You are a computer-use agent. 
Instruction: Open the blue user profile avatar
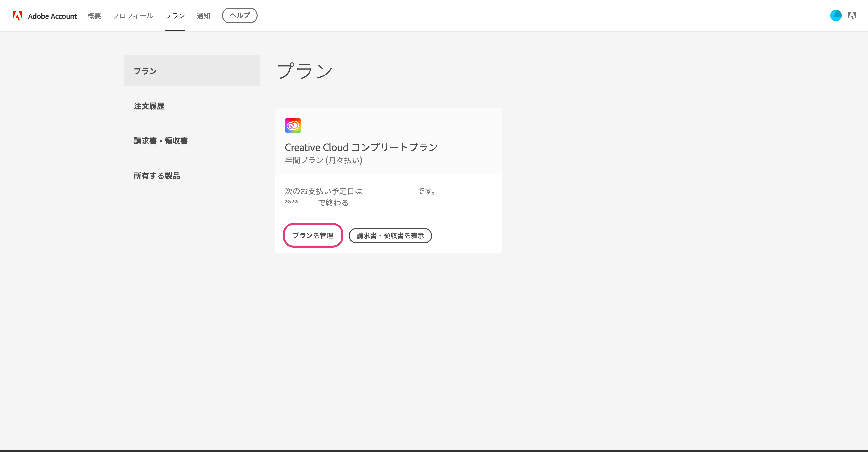(x=836, y=15)
